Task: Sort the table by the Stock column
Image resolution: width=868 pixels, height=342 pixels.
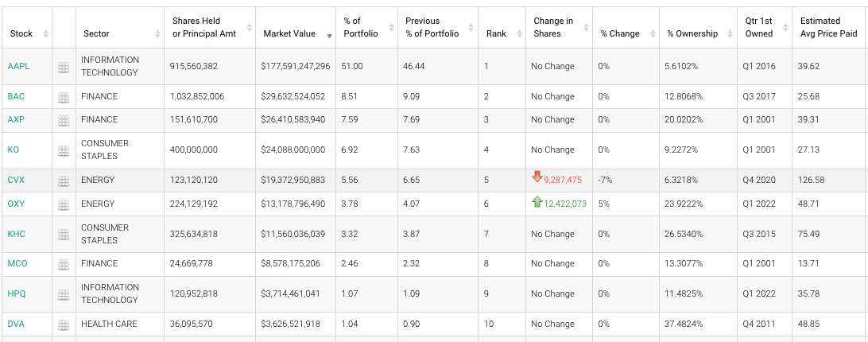Action: pos(45,34)
